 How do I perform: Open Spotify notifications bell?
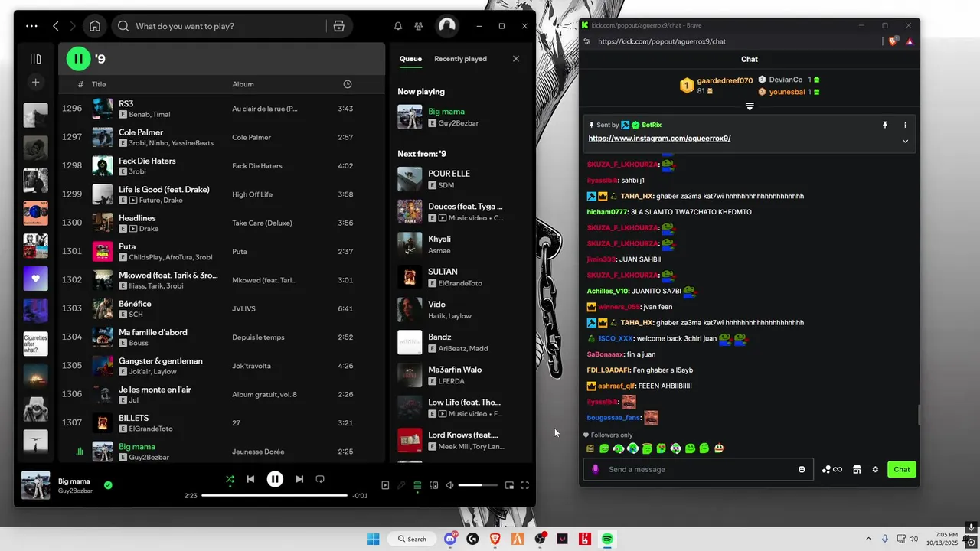pyautogui.click(x=398, y=26)
